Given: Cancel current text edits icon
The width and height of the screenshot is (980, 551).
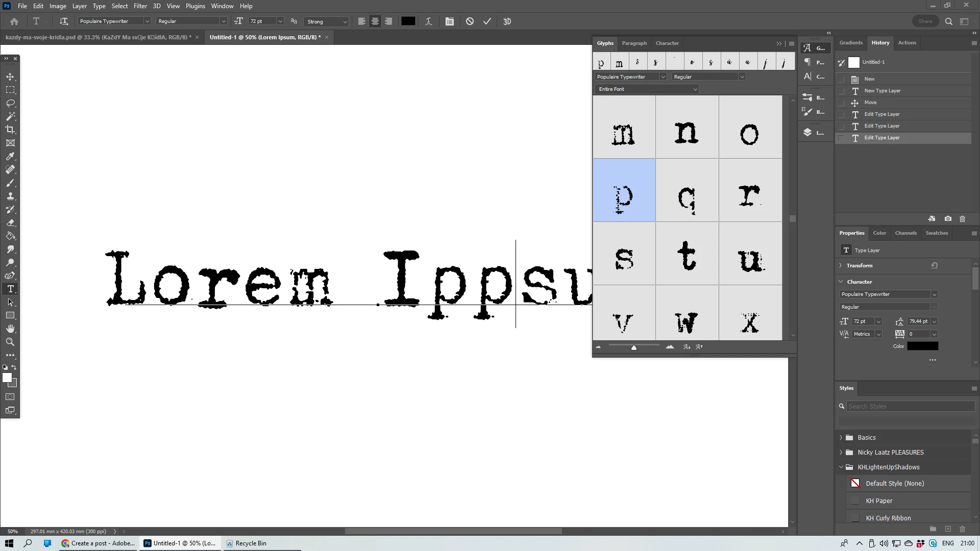Looking at the screenshot, I should 470,21.
